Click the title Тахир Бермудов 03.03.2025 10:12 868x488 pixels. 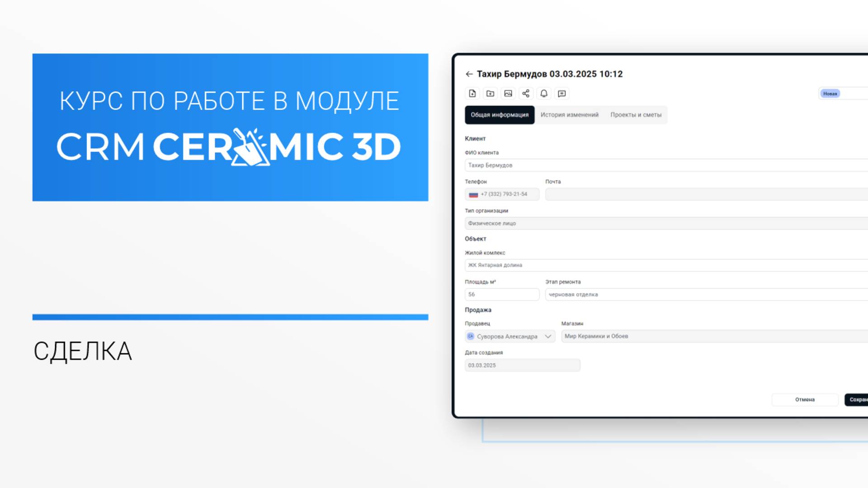[549, 74]
